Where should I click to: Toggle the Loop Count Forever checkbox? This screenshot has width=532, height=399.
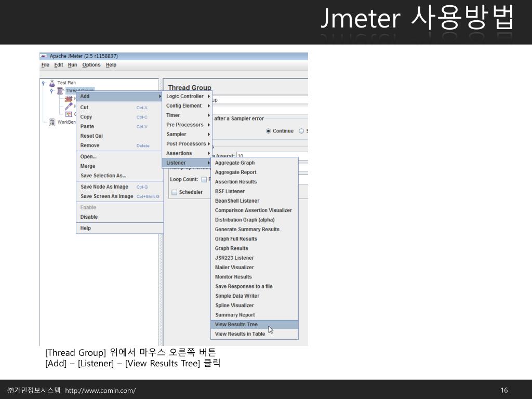click(204, 179)
